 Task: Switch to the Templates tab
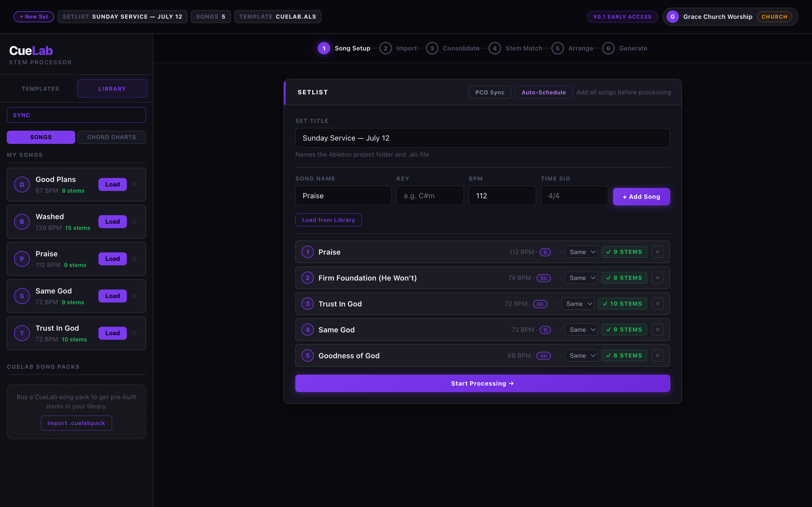pyautogui.click(x=40, y=88)
